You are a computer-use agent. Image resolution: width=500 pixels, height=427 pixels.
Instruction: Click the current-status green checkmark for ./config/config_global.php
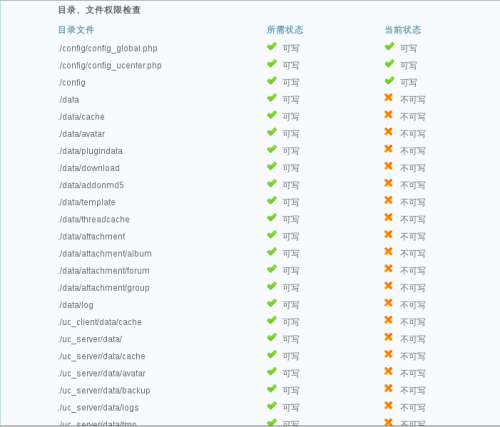pyautogui.click(x=389, y=46)
